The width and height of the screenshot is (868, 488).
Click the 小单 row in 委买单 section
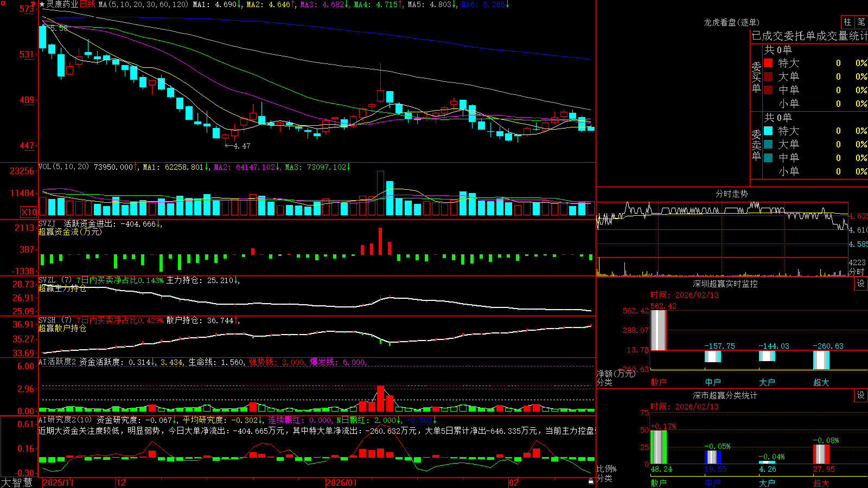tap(816, 104)
